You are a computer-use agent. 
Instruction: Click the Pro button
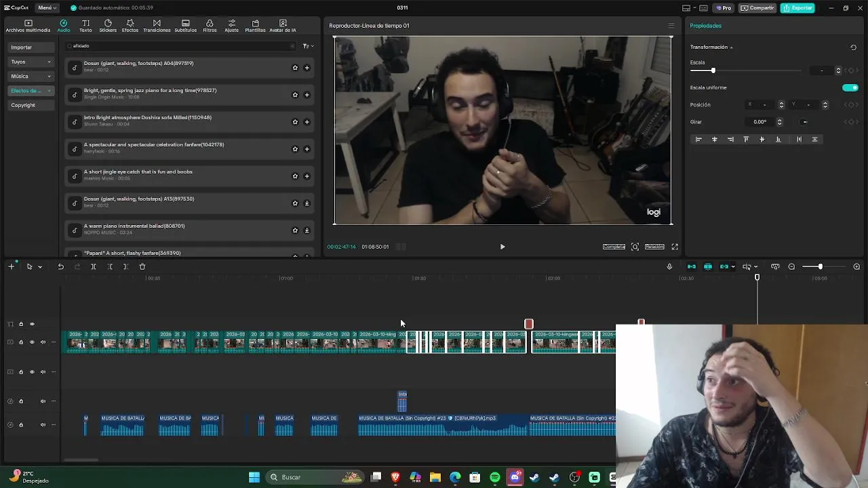click(723, 8)
